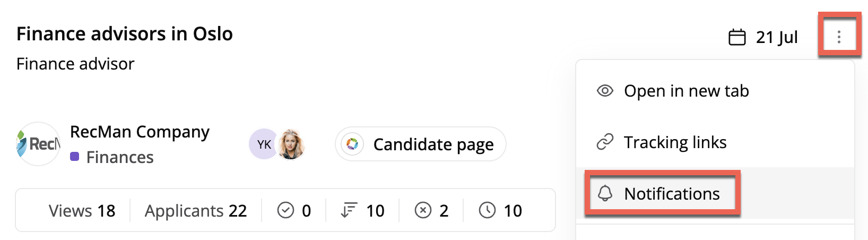The image size is (868, 240).
Task: Click the sorted list count icon
Action: coord(349,211)
